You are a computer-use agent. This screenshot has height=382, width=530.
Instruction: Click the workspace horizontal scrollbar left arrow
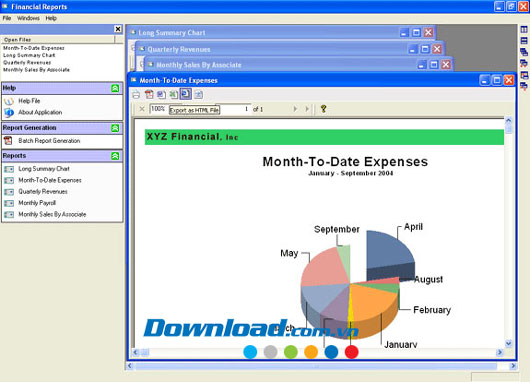[130, 366]
